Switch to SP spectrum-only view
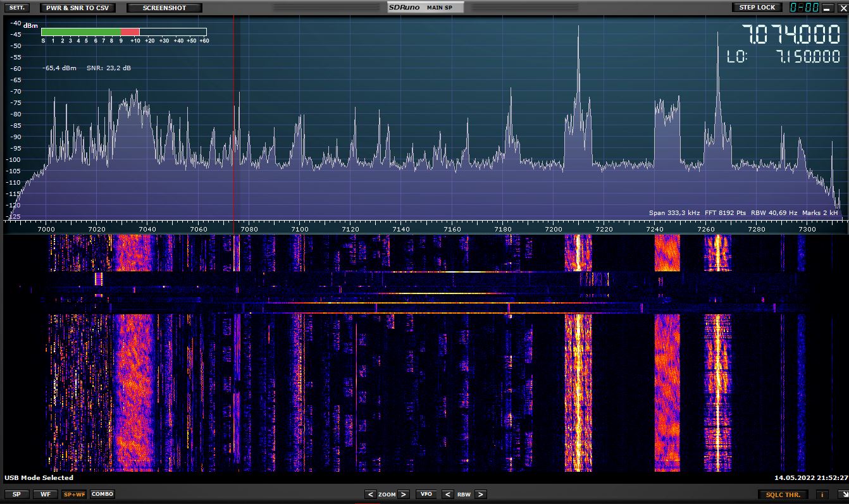 (x=16, y=494)
